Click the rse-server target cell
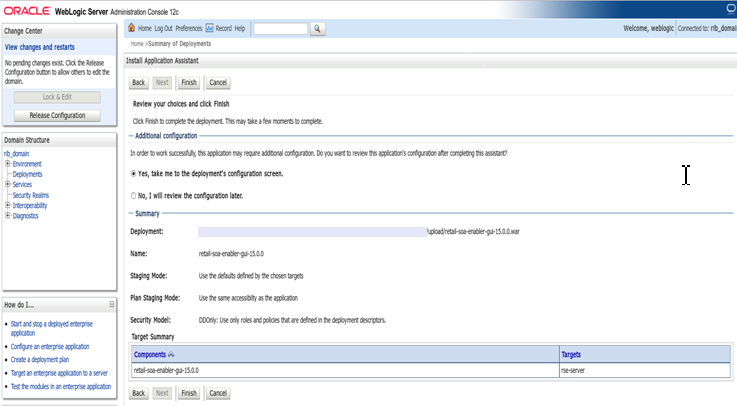Image resolution: width=737 pixels, height=406 pixels. click(x=645, y=370)
